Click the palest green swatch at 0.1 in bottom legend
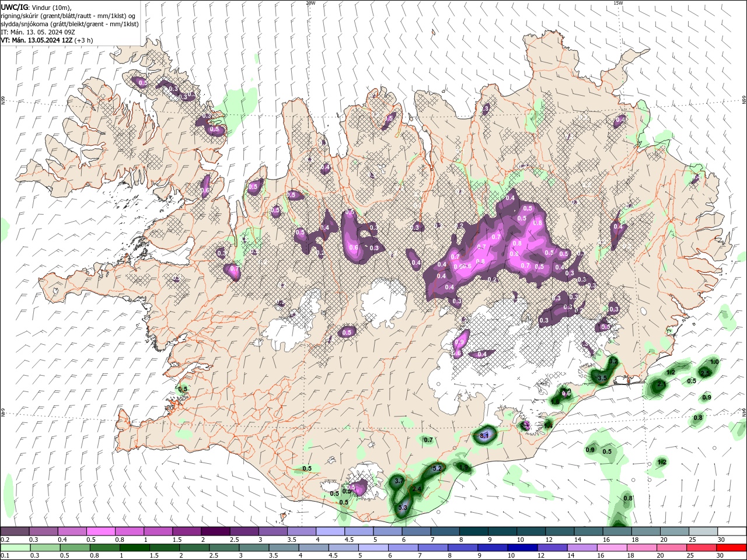This screenshot has height=560, width=747. [x=15, y=548]
